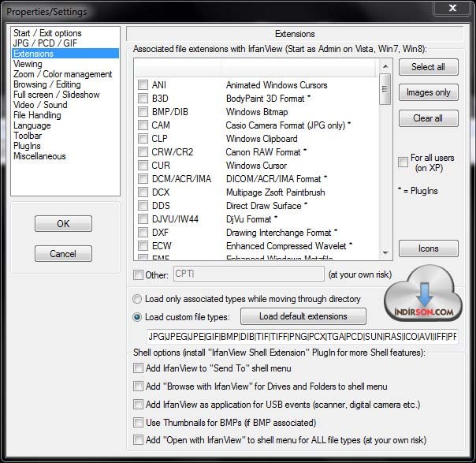This screenshot has width=476, height=463.
Task: Tick the DXF extension checkbox
Action: click(x=143, y=233)
